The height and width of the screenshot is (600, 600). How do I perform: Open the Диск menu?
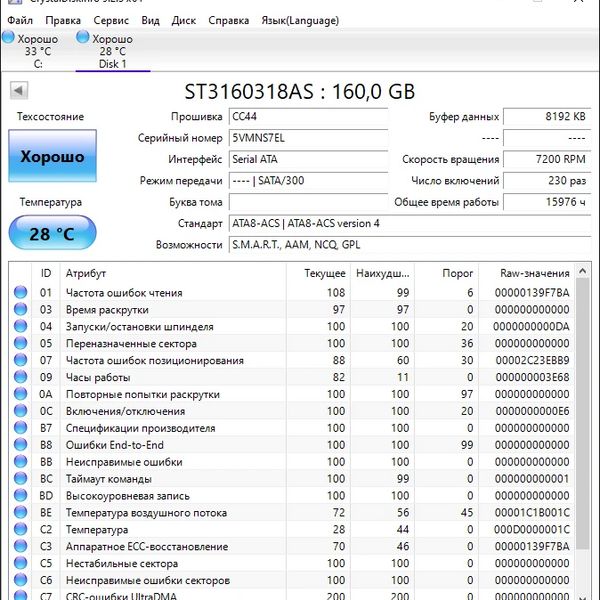pos(183,20)
